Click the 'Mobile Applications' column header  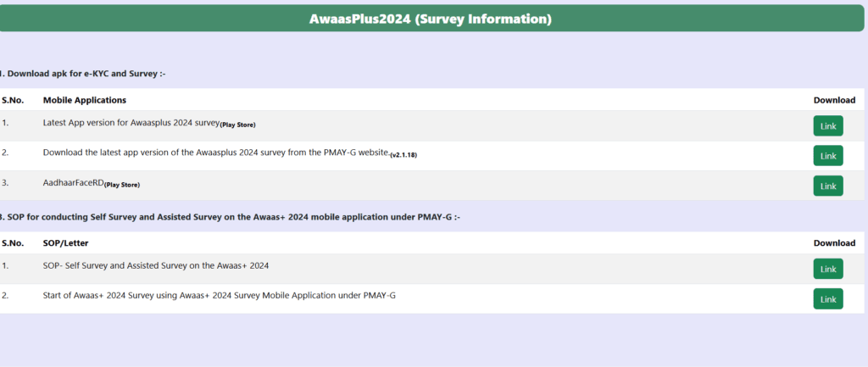[85, 100]
